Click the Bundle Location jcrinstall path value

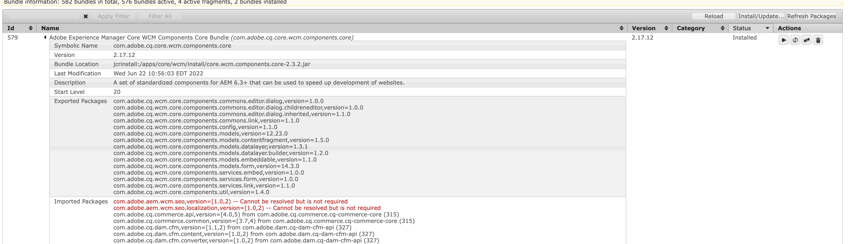212,64
